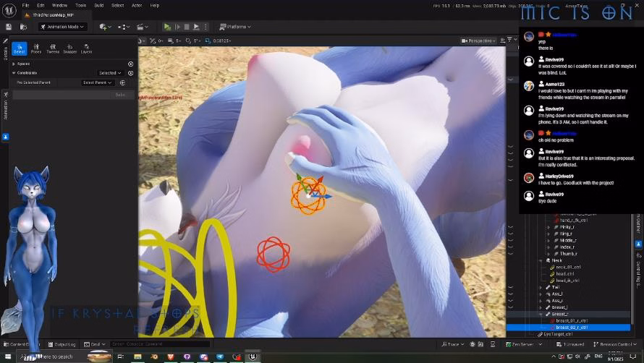Screen dimensions: 644x363
Task: Click the add Spaces circle icon
Action: pos(130,64)
